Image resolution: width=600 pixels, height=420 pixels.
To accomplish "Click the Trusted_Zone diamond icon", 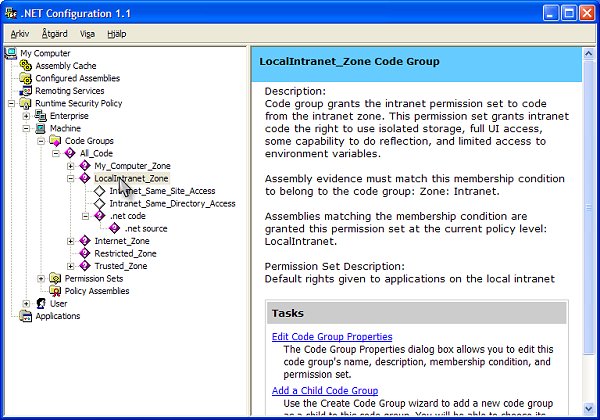I will click(85, 266).
